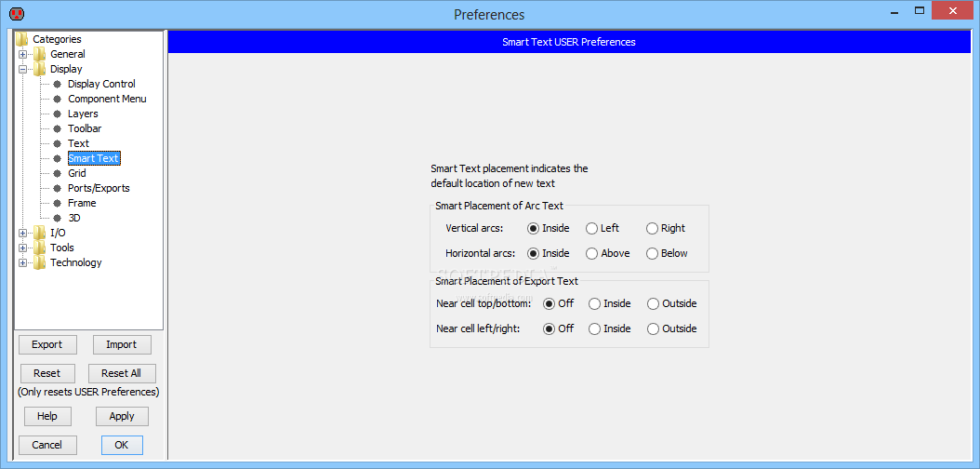The image size is (980, 469).
Task: Click the Vertical arcs label
Action: (474, 228)
